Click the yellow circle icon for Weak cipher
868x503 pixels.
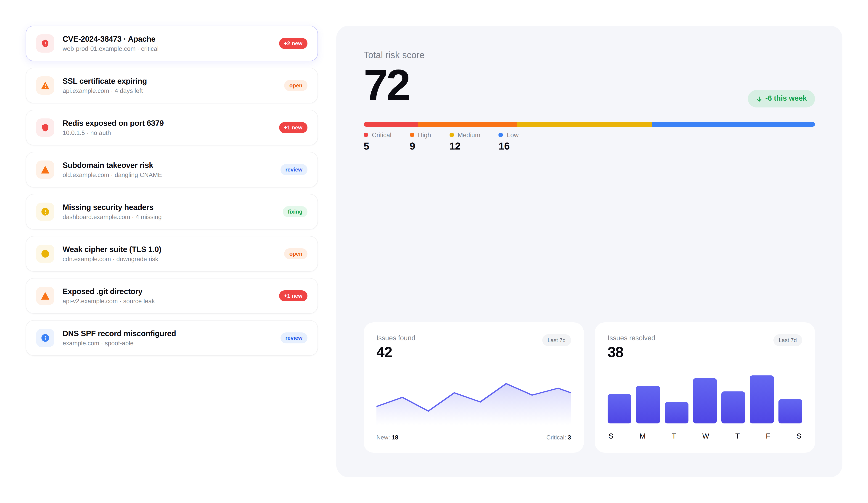(45, 254)
